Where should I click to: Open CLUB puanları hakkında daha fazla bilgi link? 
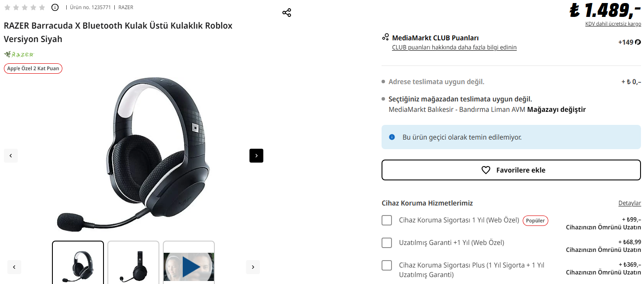click(x=454, y=47)
